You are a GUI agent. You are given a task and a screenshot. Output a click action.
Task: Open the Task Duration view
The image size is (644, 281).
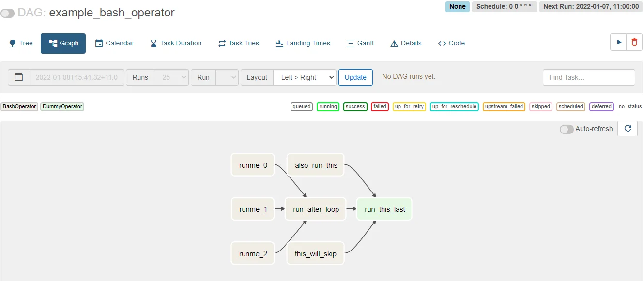coord(176,43)
